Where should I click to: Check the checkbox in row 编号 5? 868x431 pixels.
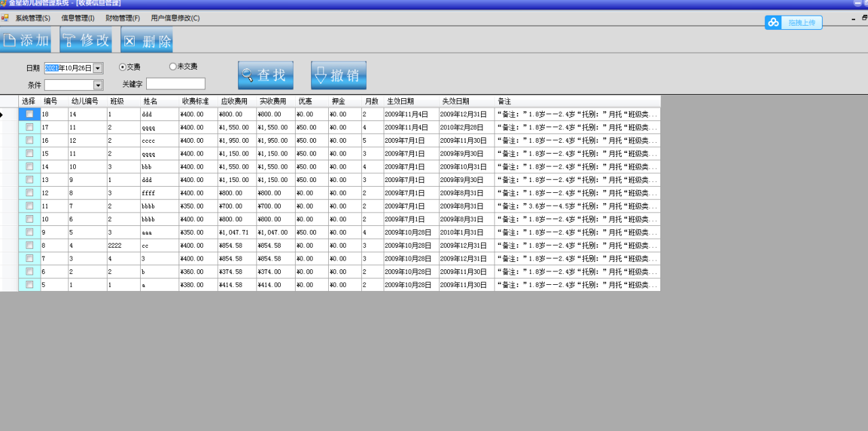tap(29, 285)
